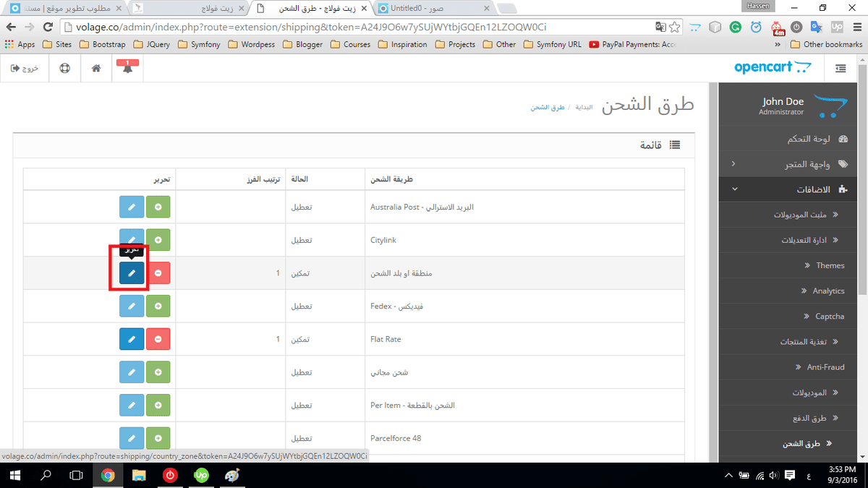Go to the storefront home icon
868x488 pixels.
pyautogui.click(x=96, y=69)
